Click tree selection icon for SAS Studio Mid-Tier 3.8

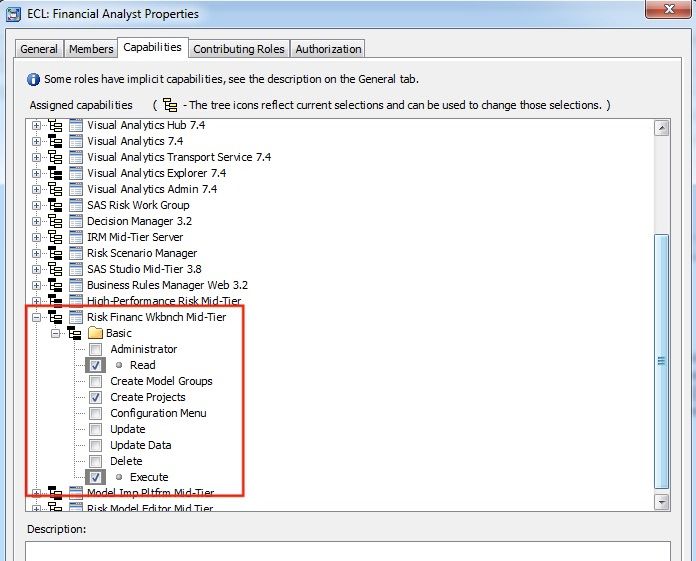(55, 269)
